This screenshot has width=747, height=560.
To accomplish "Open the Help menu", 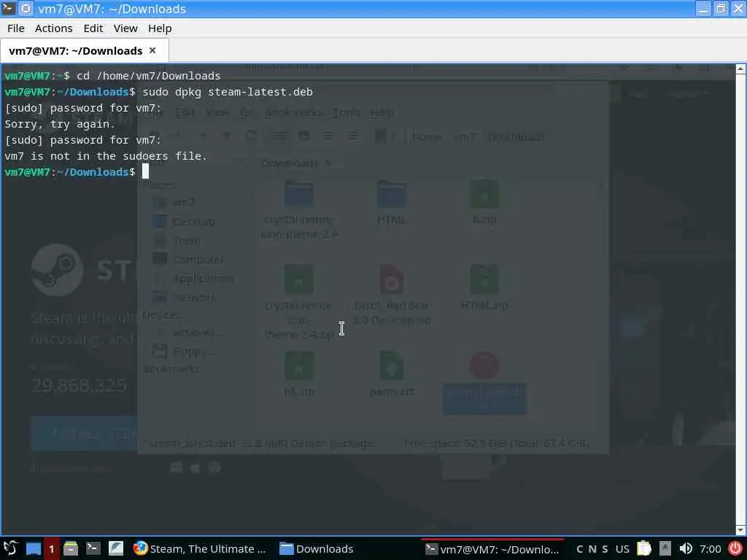I will click(x=160, y=28).
